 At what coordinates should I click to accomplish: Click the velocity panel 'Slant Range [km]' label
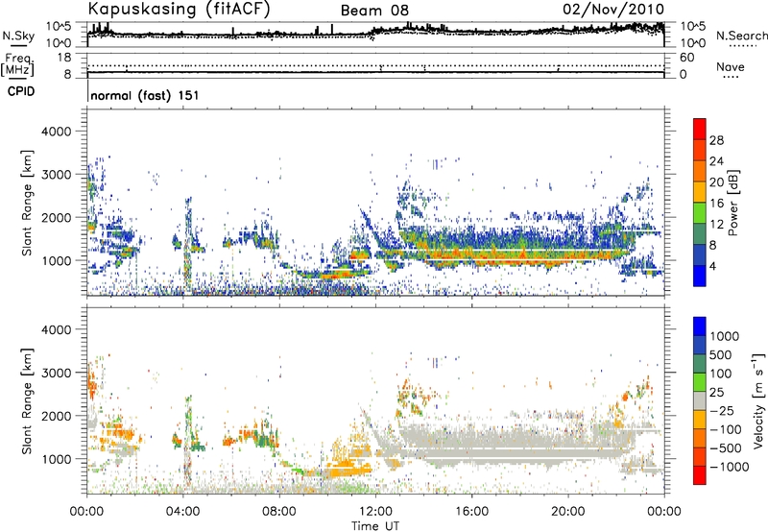[x=27, y=401]
